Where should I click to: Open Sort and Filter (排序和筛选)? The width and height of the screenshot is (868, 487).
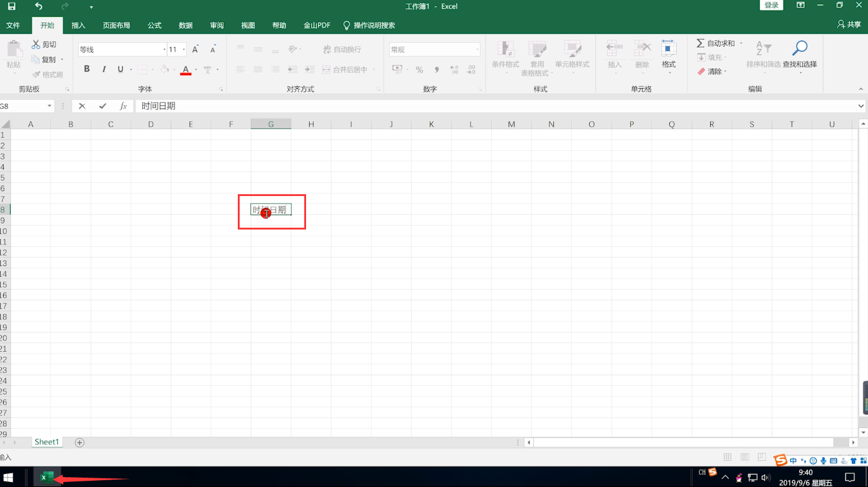763,56
